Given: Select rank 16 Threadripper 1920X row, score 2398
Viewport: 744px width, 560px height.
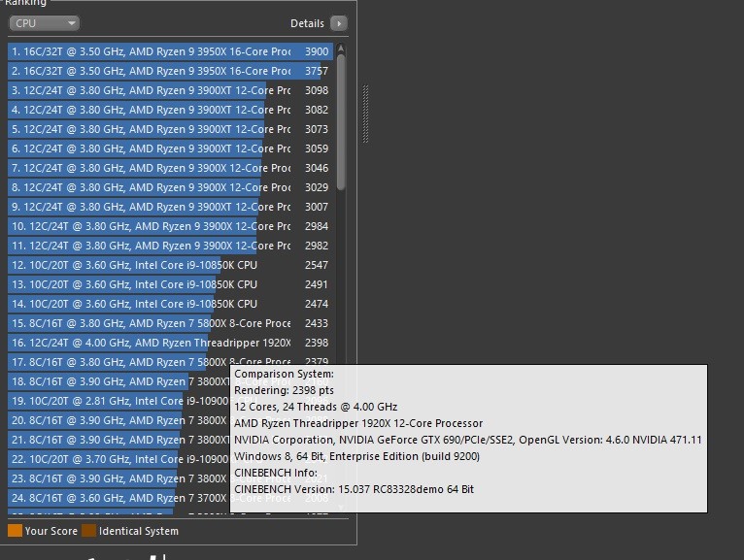Looking at the screenshot, I should point(170,344).
